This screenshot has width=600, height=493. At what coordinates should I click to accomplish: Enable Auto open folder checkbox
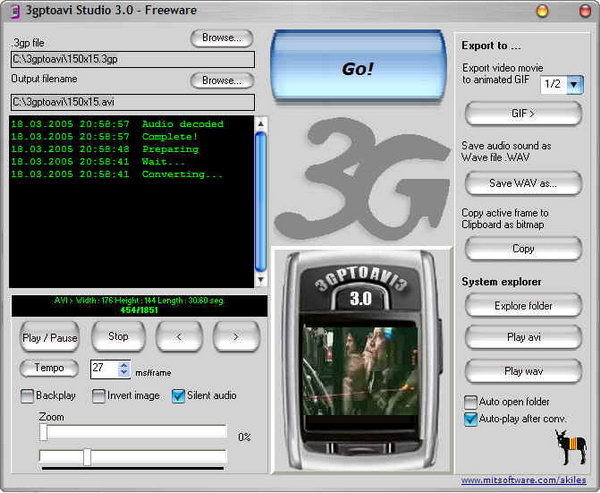[470, 402]
